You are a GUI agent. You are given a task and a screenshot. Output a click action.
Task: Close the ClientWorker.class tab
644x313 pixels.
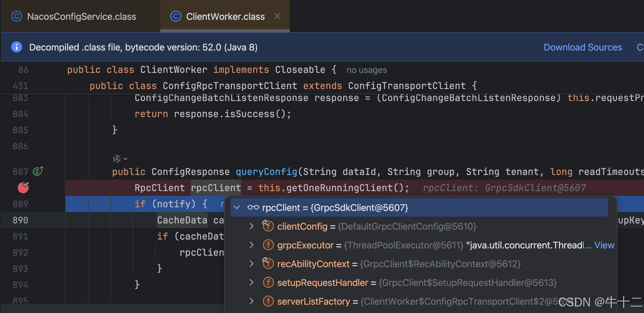tap(277, 16)
